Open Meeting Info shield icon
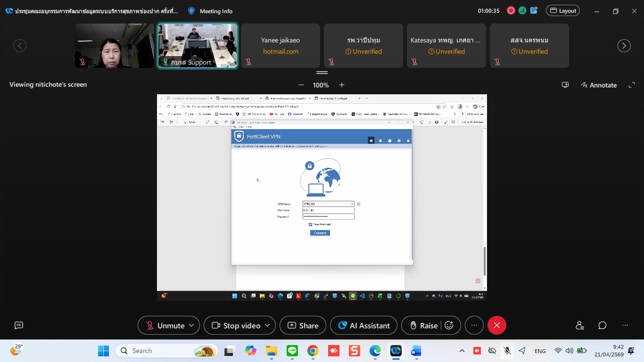 click(191, 11)
